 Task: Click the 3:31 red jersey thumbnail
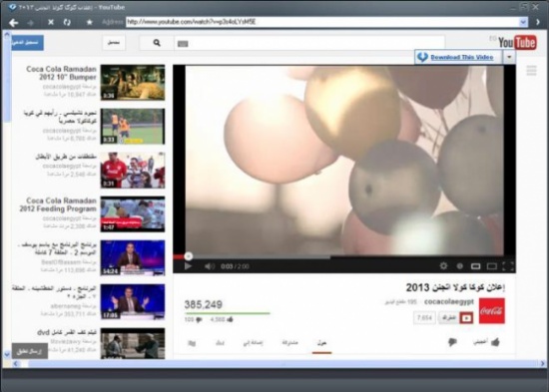coord(133,171)
